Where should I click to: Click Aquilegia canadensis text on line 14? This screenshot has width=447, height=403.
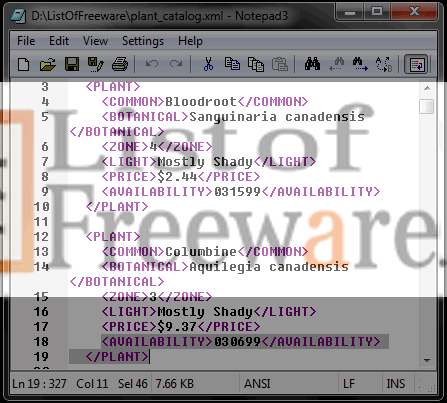point(269,267)
